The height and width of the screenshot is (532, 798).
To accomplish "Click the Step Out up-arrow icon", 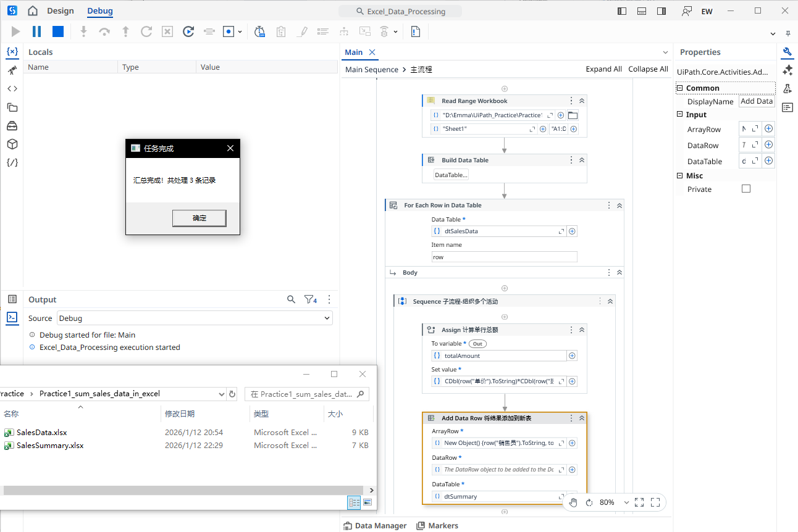I will (x=125, y=31).
